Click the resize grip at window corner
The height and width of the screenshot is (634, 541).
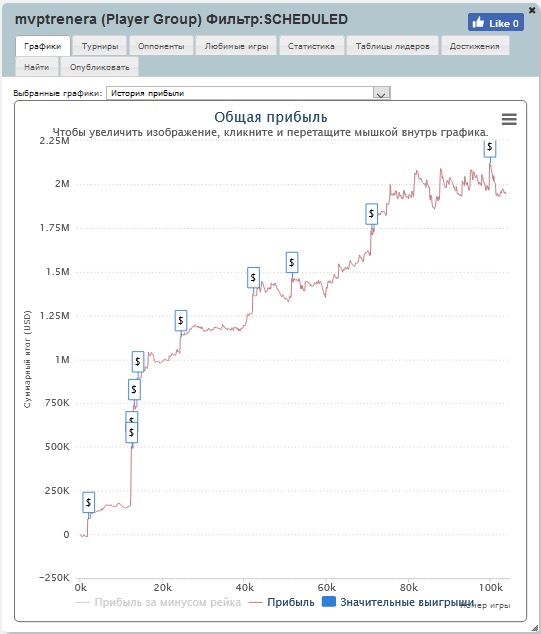[x=534, y=628]
